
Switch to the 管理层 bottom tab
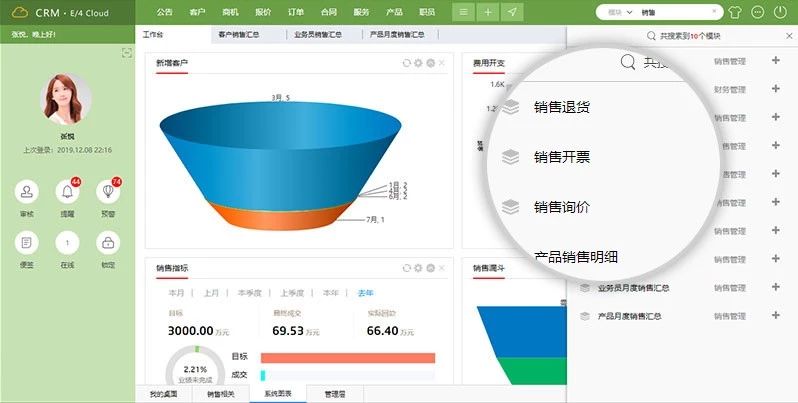click(x=336, y=394)
